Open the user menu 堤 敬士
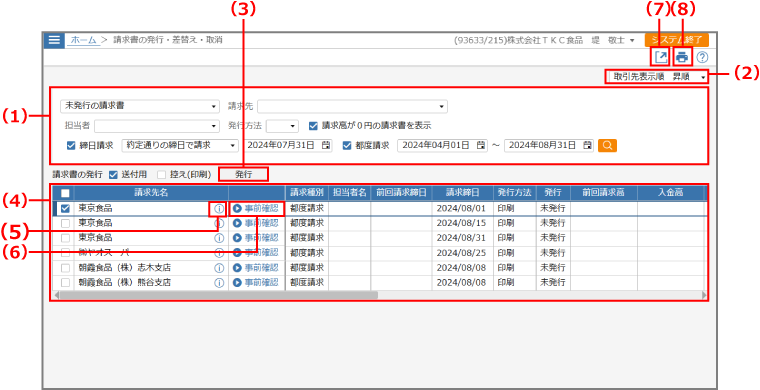Viewport: 760px width, 390px height. click(613, 41)
